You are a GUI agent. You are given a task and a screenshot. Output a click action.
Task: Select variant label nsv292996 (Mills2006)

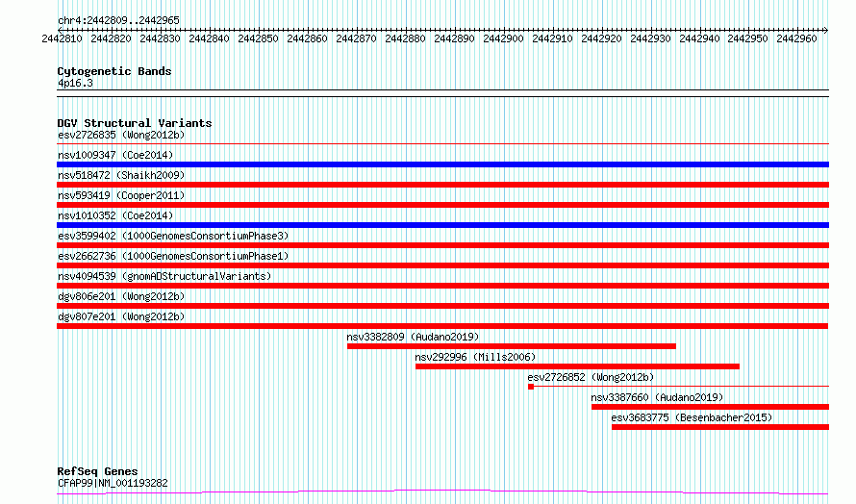pos(475,357)
